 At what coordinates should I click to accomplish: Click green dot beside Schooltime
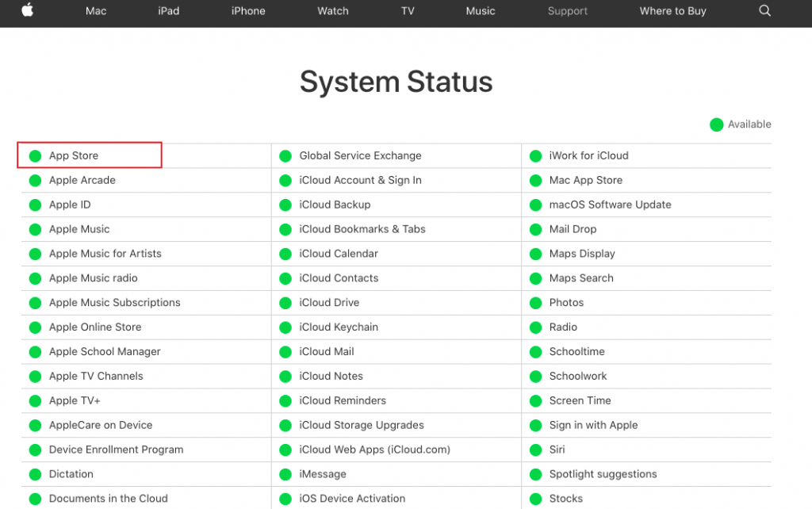(535, 352)
